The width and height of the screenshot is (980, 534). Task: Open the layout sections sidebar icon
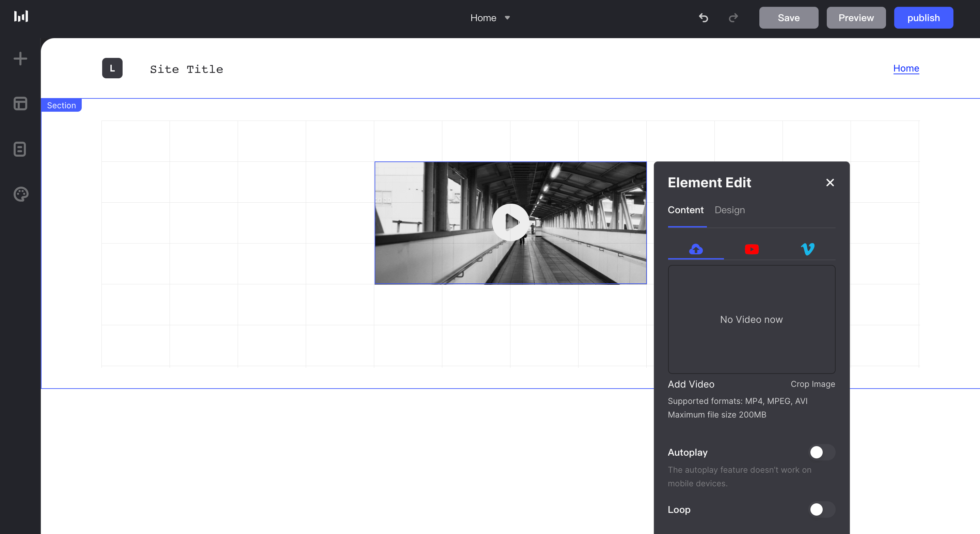(20, 104)
